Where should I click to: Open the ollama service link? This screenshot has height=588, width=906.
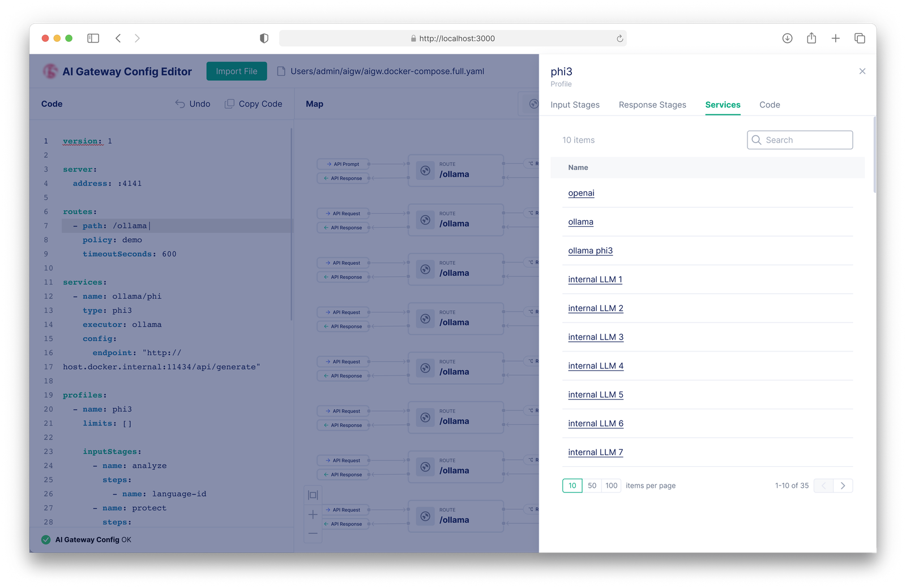(580, 222)
